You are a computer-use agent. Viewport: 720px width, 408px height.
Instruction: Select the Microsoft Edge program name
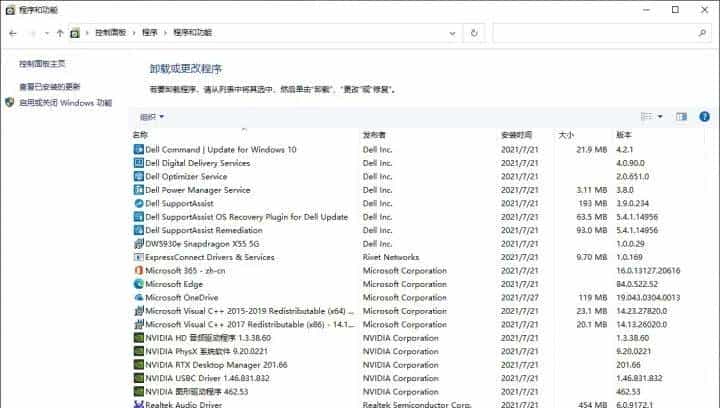[x=174, y=284]
